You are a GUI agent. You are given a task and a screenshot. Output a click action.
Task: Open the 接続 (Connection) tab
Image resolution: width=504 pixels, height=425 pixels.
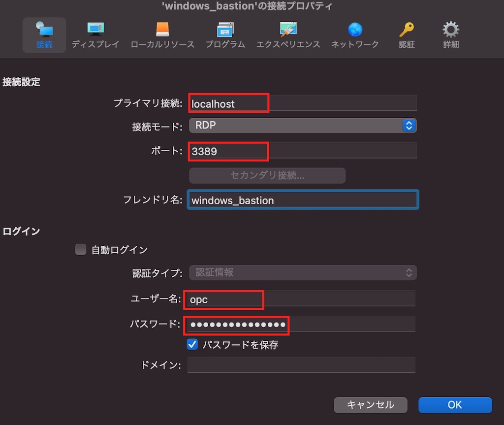point(44,35)
